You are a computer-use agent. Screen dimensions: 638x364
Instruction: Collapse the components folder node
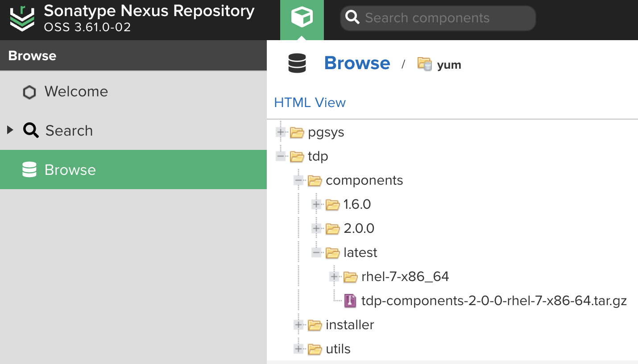(x=298, y=180)
